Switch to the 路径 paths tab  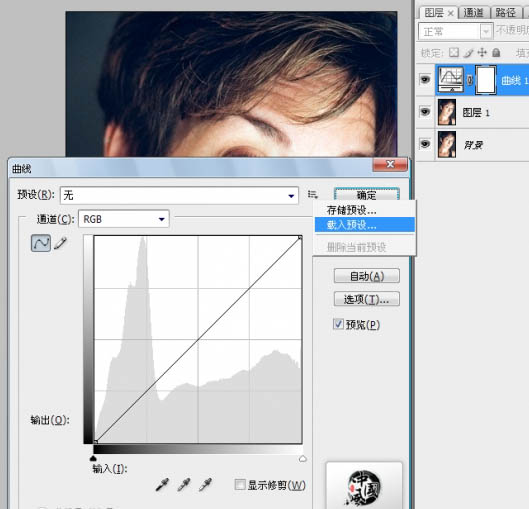(505, 12)
